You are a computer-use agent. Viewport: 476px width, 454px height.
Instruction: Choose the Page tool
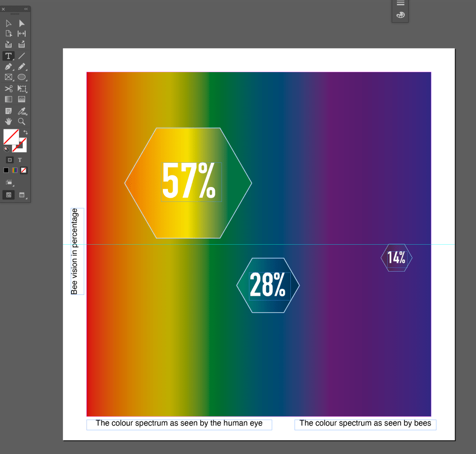8,34
